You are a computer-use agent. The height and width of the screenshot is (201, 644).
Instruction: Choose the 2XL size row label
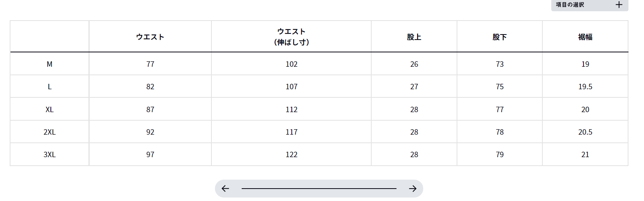(x=50, y=132)
